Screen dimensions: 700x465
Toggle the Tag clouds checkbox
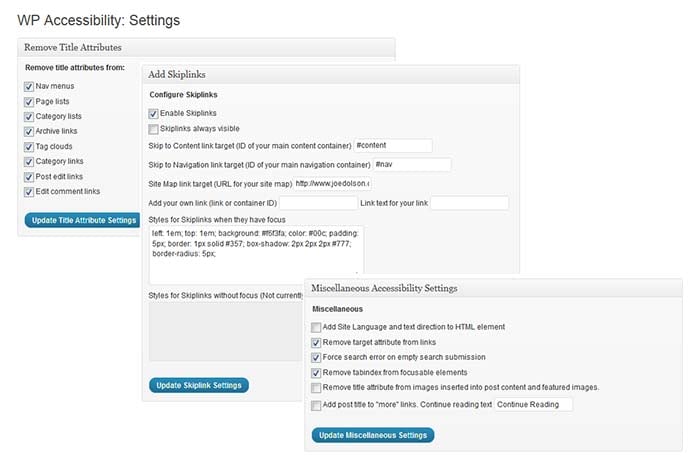click(x=28, y=146)
